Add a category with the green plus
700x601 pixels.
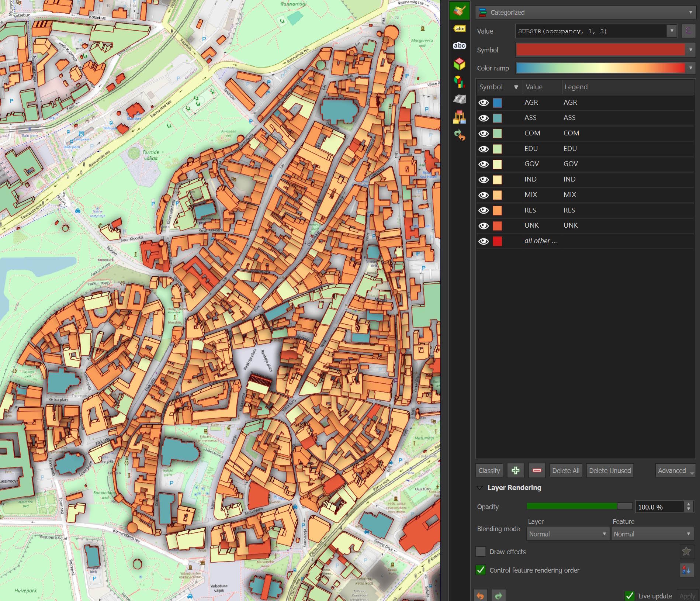pos(515,470)
